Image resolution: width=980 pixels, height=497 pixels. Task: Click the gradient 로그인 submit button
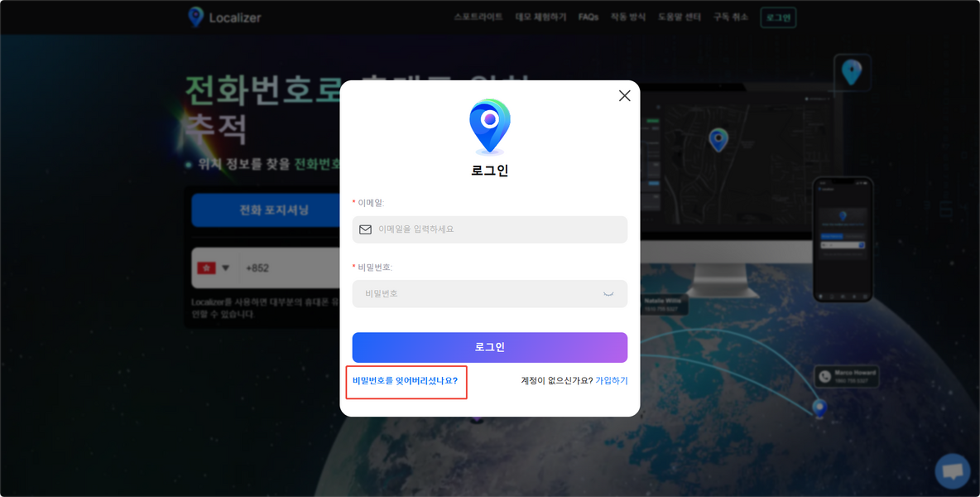(x=490, y=348)
